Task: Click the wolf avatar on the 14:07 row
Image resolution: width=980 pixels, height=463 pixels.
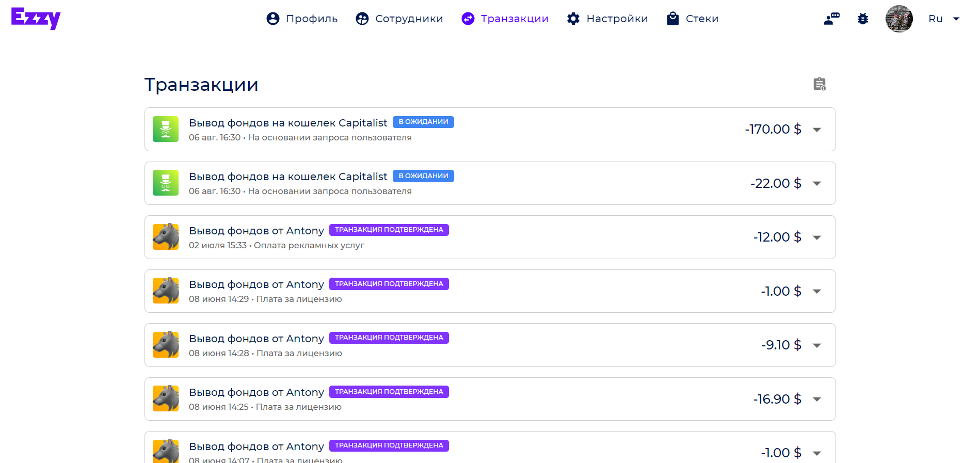Action: tap(166, 451)
